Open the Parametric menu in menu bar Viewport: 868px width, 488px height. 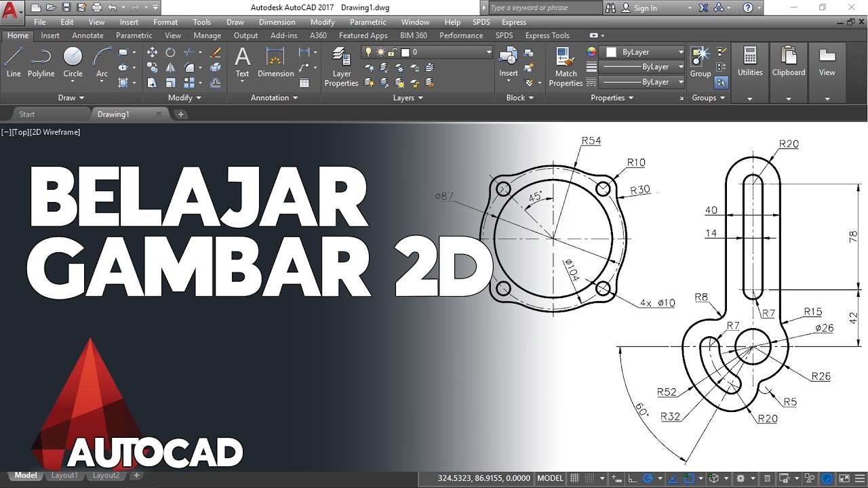368,22
